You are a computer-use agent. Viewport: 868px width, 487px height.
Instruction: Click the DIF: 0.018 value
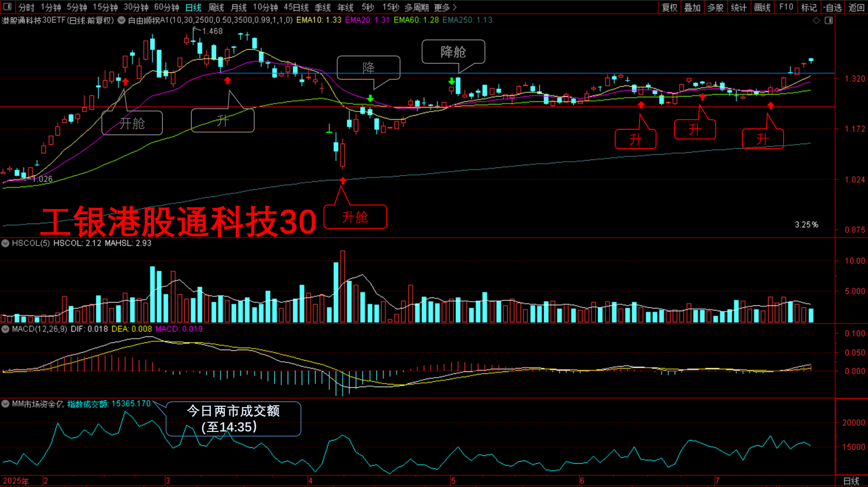point(89,329)
